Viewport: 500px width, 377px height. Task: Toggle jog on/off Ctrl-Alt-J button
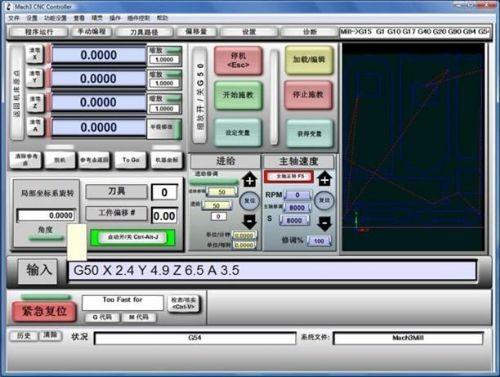(133, 237)
